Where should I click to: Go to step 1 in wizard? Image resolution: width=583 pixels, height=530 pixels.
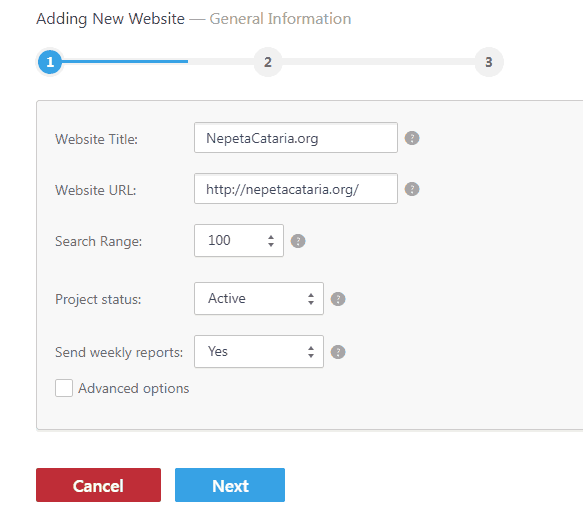click(x=50, y=62)
